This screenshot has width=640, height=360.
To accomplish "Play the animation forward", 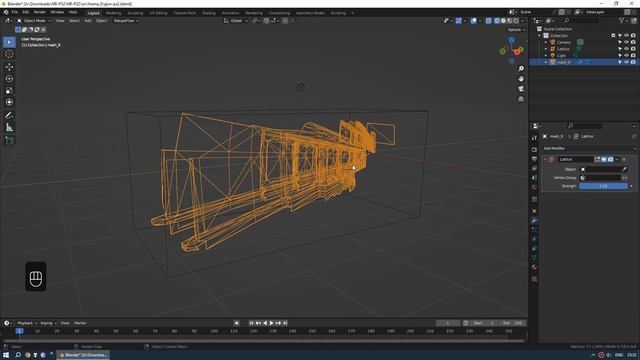I will tap(271, 323).
